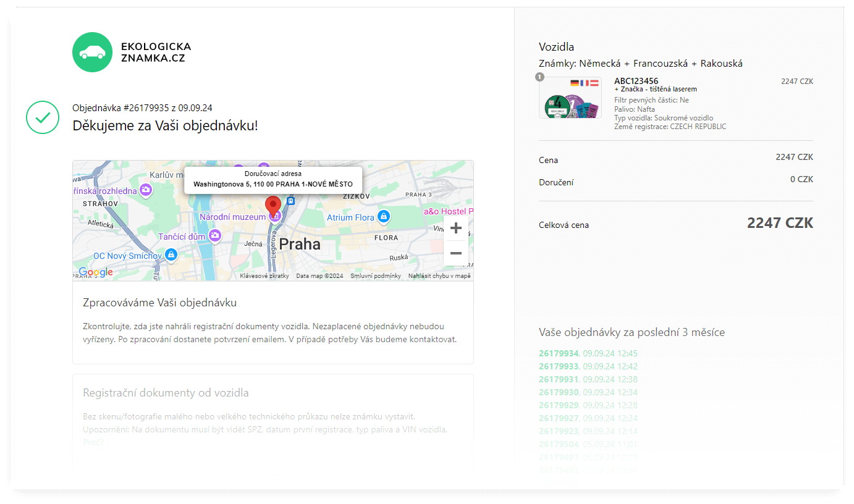Click the Národní muzeum map marker
The width and height of the screenshot is (854, 504).
point(276,216)
